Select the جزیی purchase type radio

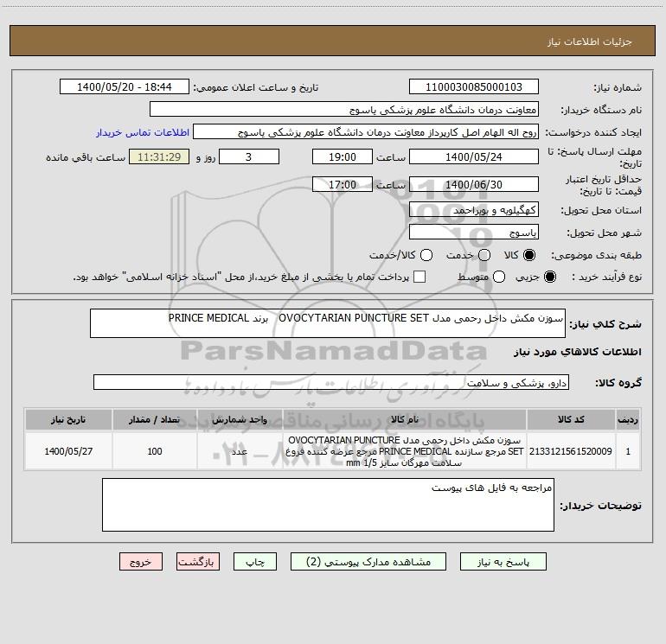[551, 277]
